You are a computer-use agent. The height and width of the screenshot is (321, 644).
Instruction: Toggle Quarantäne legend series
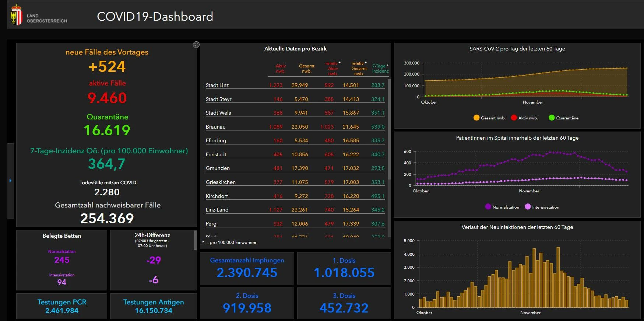coord(563,118)
